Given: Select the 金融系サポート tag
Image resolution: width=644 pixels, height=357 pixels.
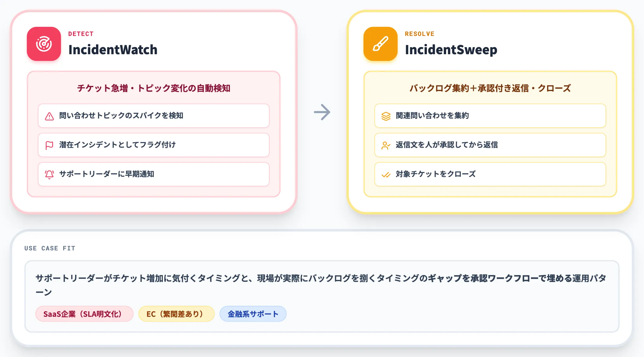Looking at the screenshot, I should click(x=253, y=314).
